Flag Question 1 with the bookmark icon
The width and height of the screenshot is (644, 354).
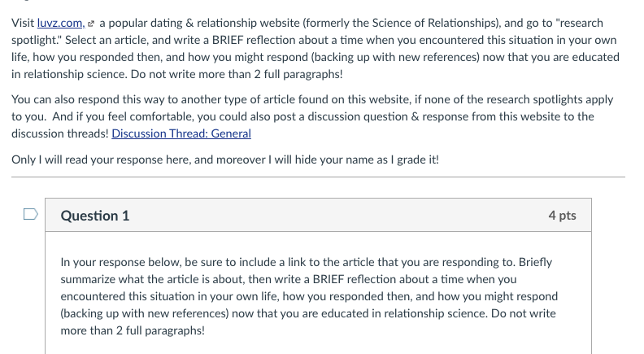(x=30, y=216)
